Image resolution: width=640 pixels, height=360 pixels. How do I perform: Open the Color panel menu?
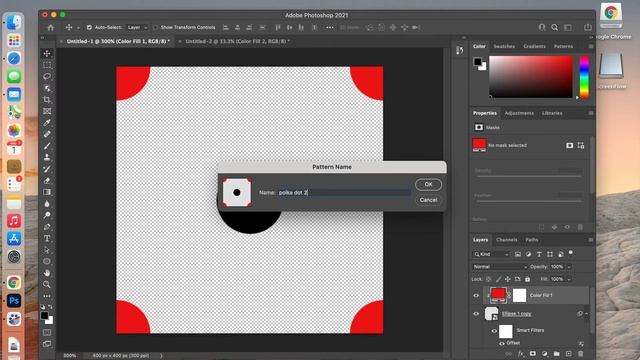tap(591, 47)
